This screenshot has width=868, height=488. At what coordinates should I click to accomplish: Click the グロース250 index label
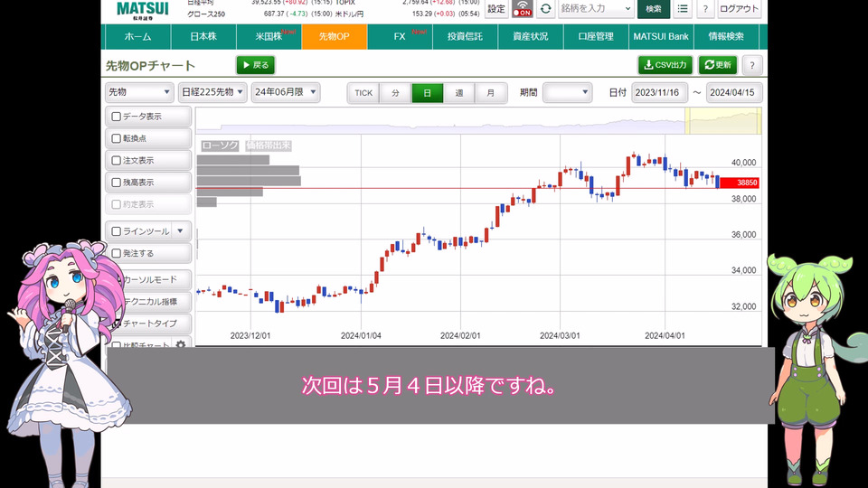(206, 14)
